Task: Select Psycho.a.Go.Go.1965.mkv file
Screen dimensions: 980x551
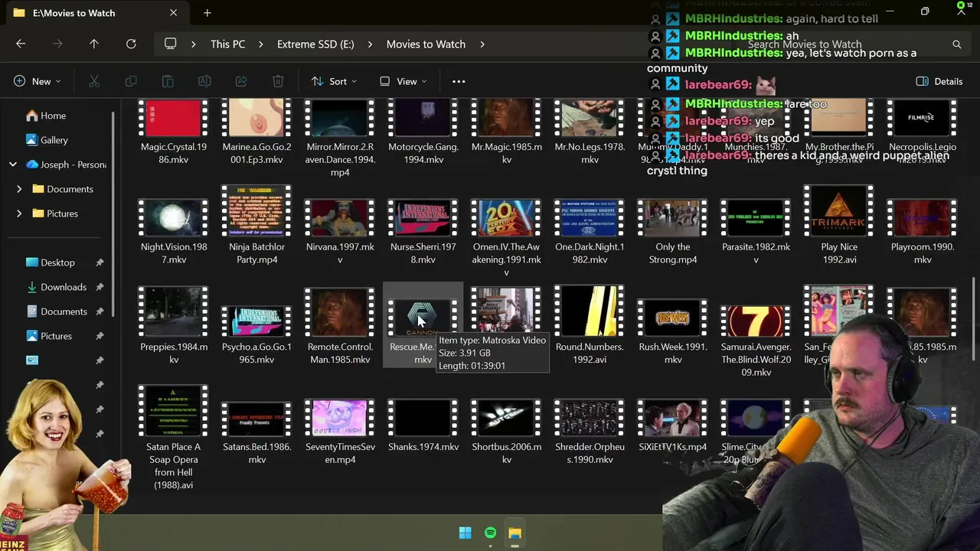Action: pos(256,334)
